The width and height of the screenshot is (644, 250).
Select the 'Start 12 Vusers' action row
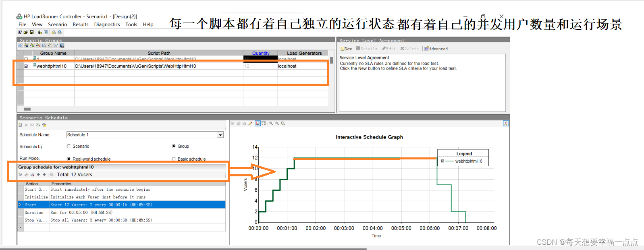click(x=121, y=205)
